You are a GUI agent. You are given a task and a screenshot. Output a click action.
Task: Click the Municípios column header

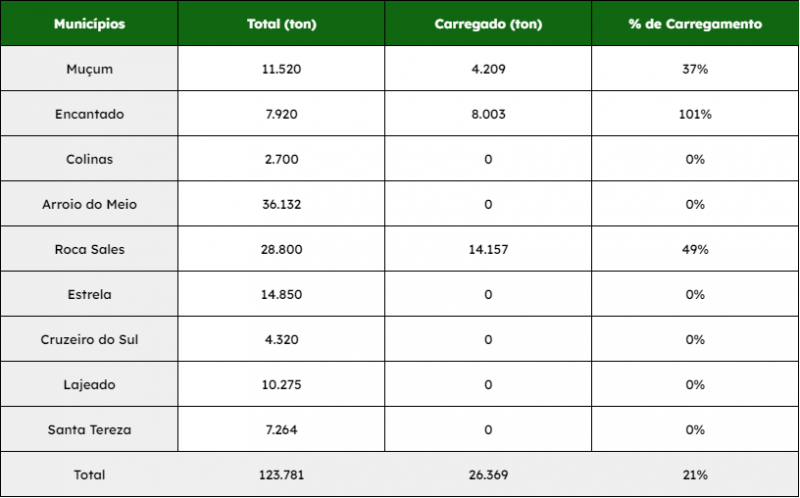90,24
